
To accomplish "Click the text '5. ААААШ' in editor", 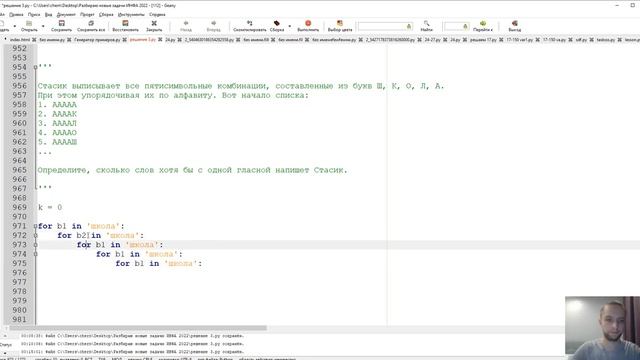I will 57,142.
